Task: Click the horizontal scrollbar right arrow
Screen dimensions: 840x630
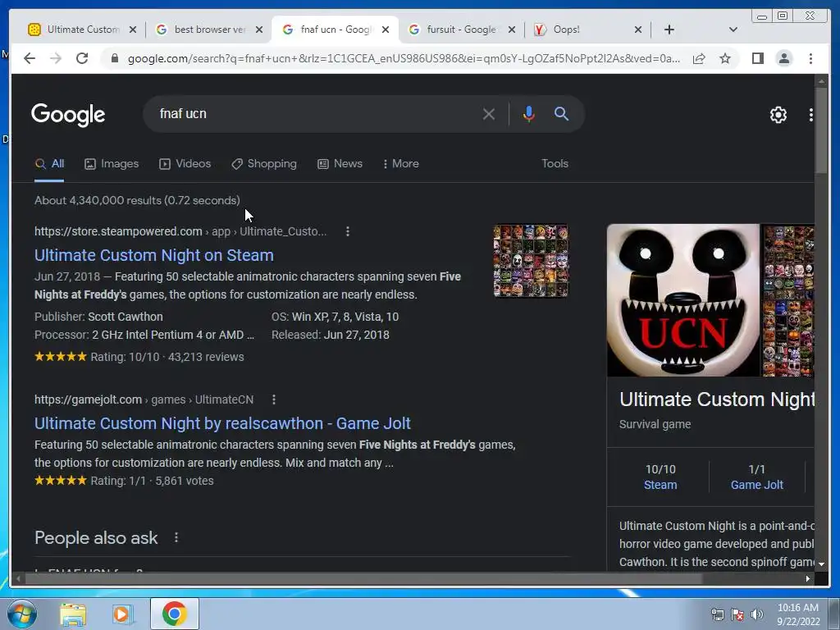Action: click(x=808, y=578)
